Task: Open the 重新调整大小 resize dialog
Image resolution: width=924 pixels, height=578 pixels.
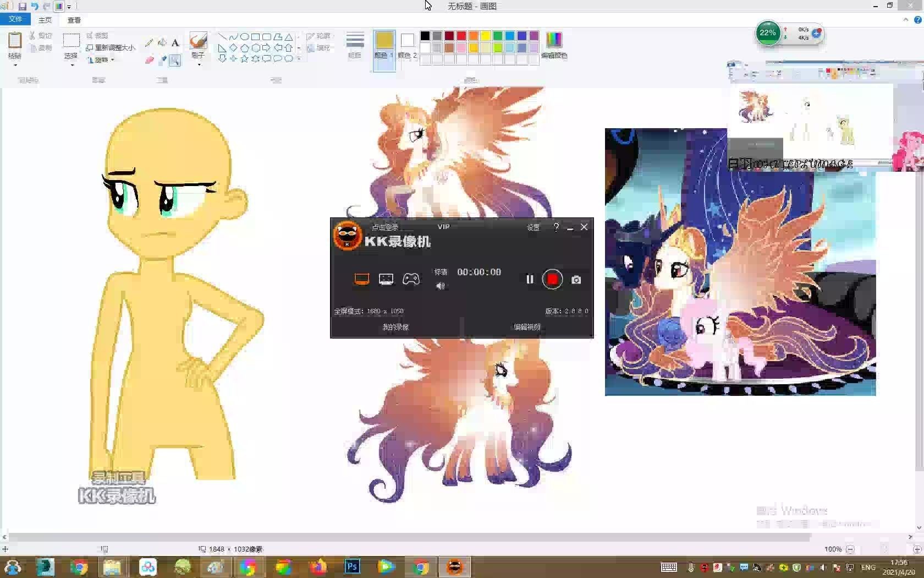Action: click(111, 47)
